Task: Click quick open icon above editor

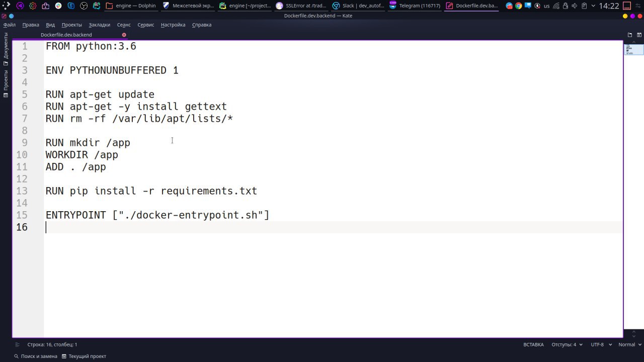Action: tap(630, 35)
